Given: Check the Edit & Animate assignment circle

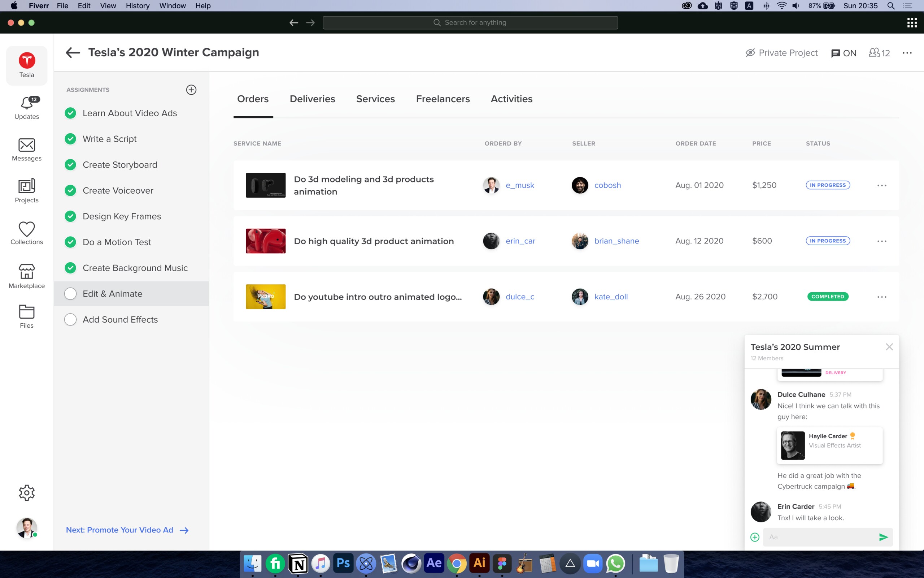Looking at the screenshot, I should (70, 294).
